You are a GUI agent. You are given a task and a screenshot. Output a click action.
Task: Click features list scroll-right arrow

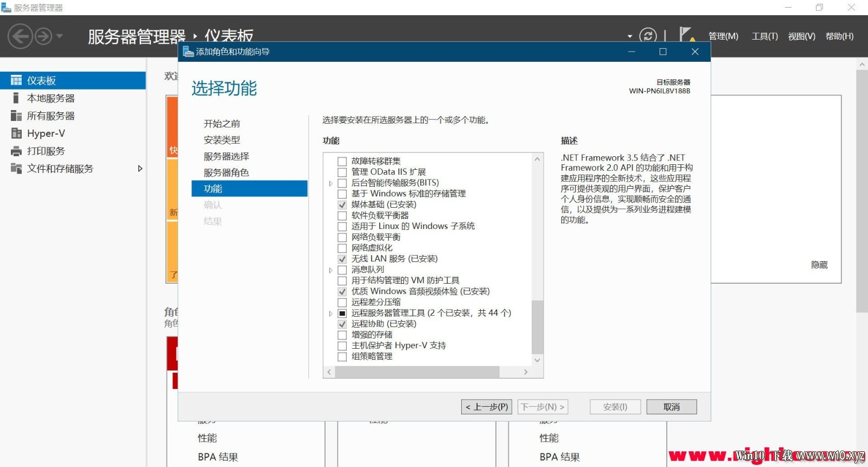click(x=526, y=372)
